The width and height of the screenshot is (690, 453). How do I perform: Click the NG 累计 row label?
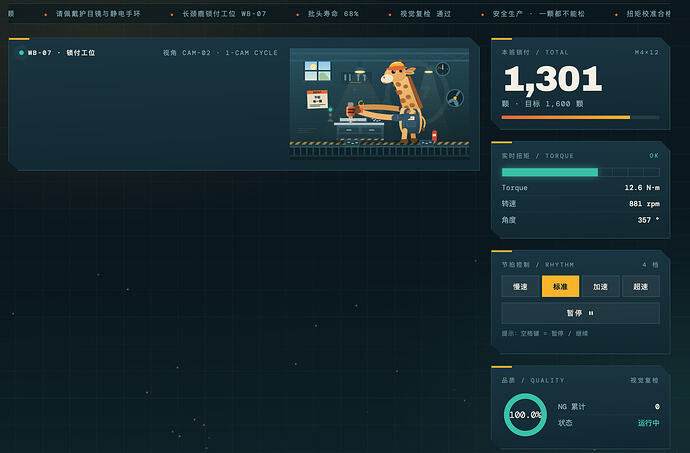click(x=571, y=407)
